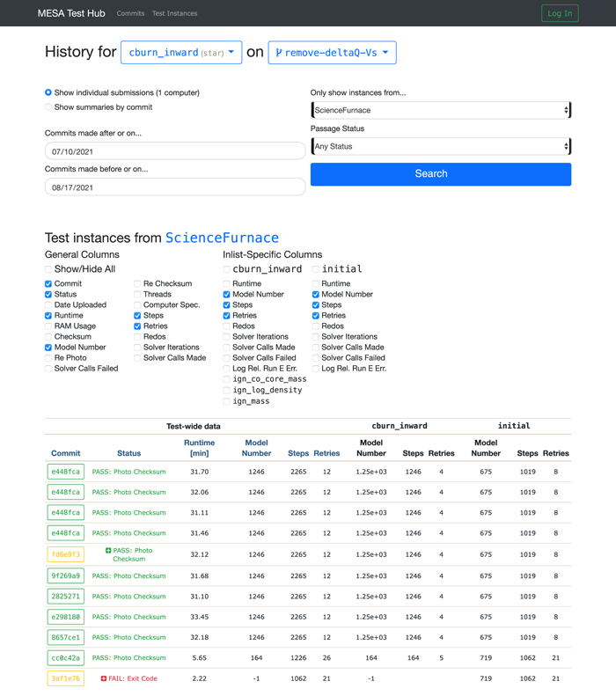
Task: Click the branch icon in the remove-deltaQ-Vs selector
Action: [x=279, y=53]
